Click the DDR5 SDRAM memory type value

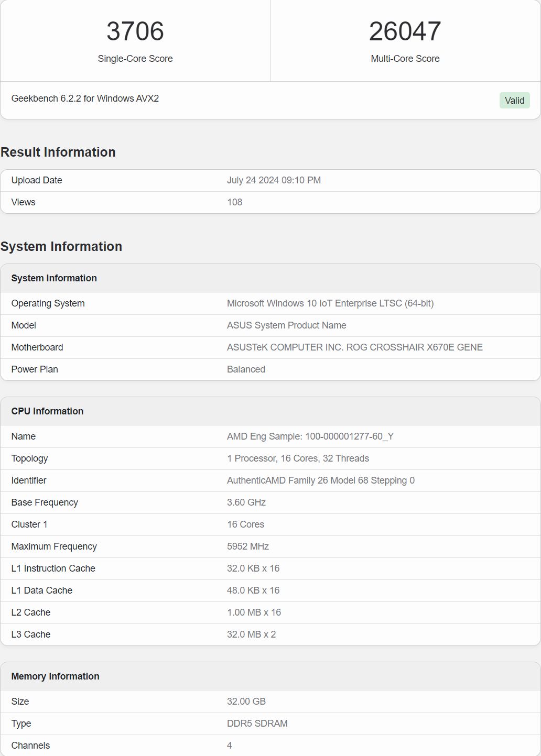coord(257,724)
